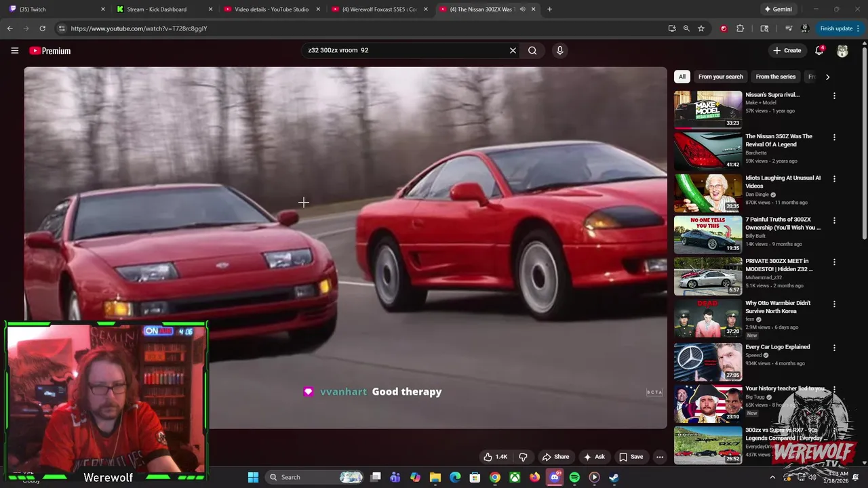Screen dimensions: 868x488
Task: Open the media controls icon in toolbar
Action: pyautogui.click(x=789, y=28)
